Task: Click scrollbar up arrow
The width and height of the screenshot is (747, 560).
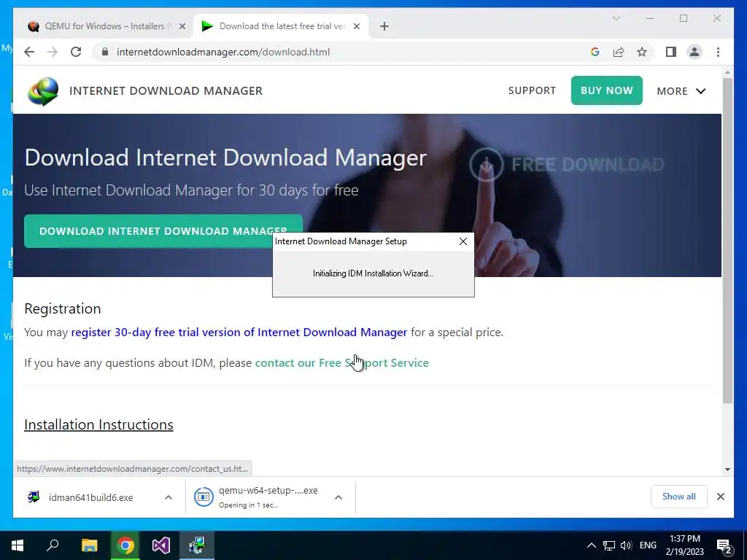Action: click(727, 72)
